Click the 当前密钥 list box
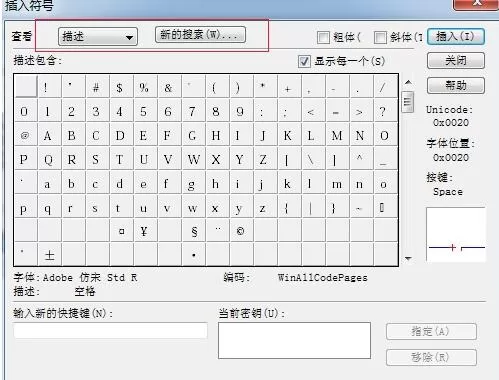 [x=294, y=340]
